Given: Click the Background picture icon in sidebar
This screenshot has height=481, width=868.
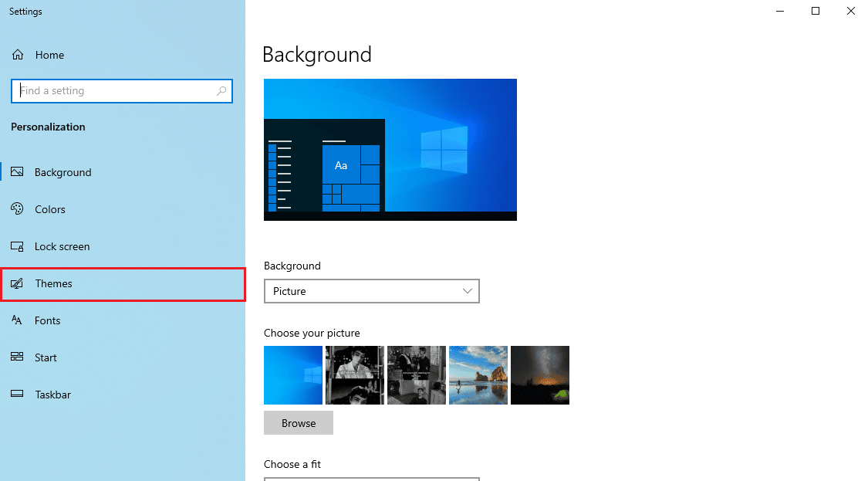Looking at the screenshot, I should point(18,172).
